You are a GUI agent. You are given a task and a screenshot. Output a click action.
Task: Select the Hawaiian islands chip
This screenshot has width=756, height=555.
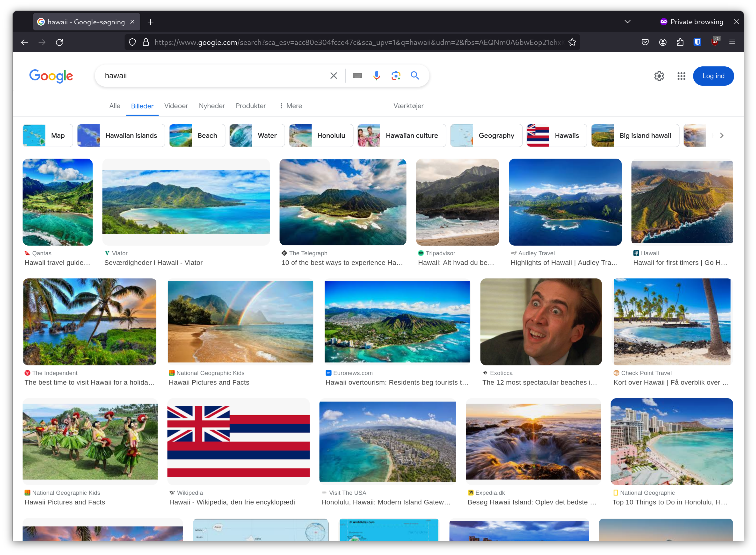121,135
